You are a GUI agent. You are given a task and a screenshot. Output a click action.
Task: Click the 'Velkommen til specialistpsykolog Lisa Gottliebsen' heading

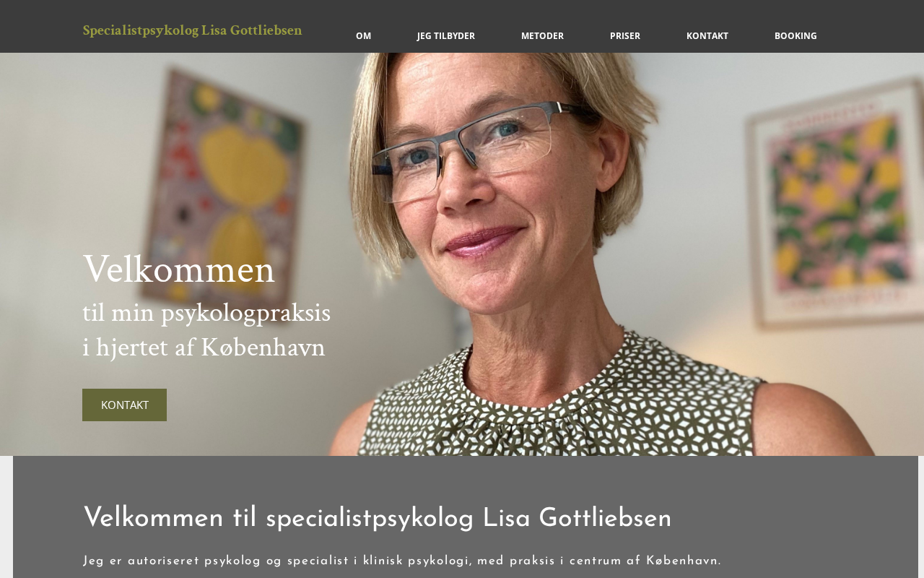(x=378, y=519)
